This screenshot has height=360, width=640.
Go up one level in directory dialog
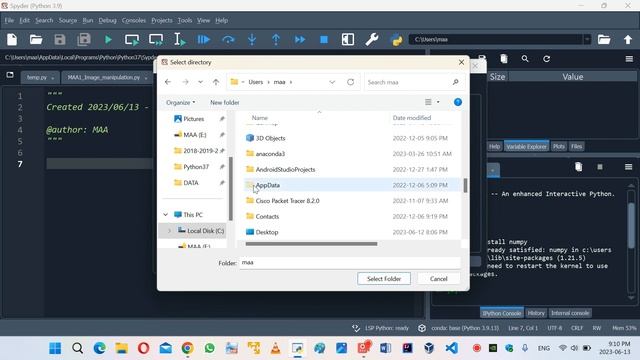pos(216,82)
